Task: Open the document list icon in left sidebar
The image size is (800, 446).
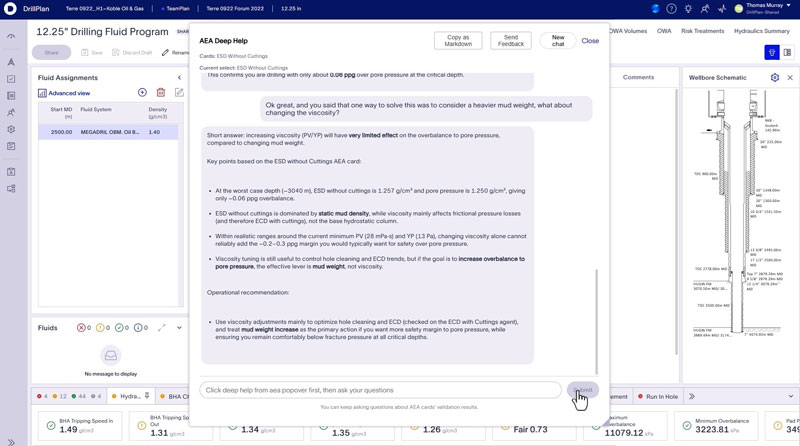Action: [11, 96]
